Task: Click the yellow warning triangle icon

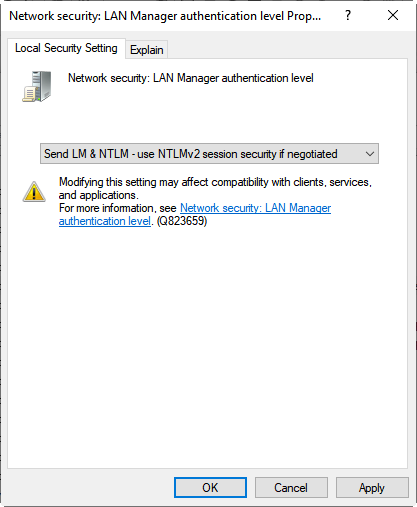Action: [x=34, y=192]
